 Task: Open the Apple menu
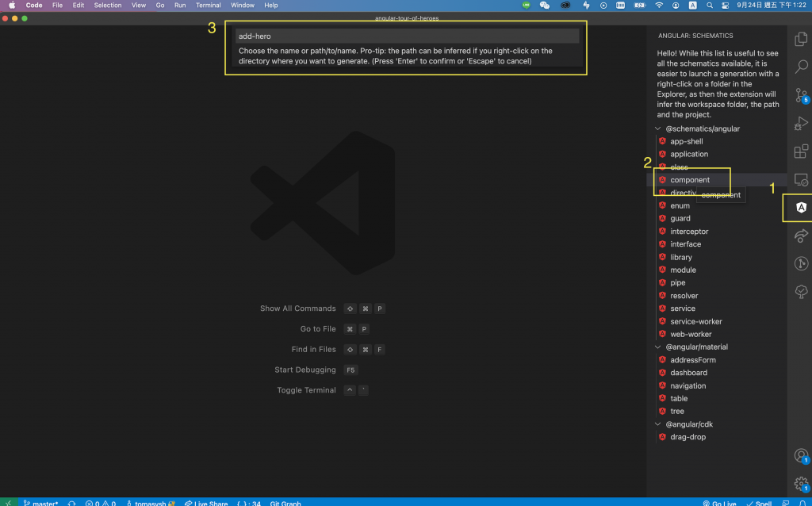[x=11, y=6]
